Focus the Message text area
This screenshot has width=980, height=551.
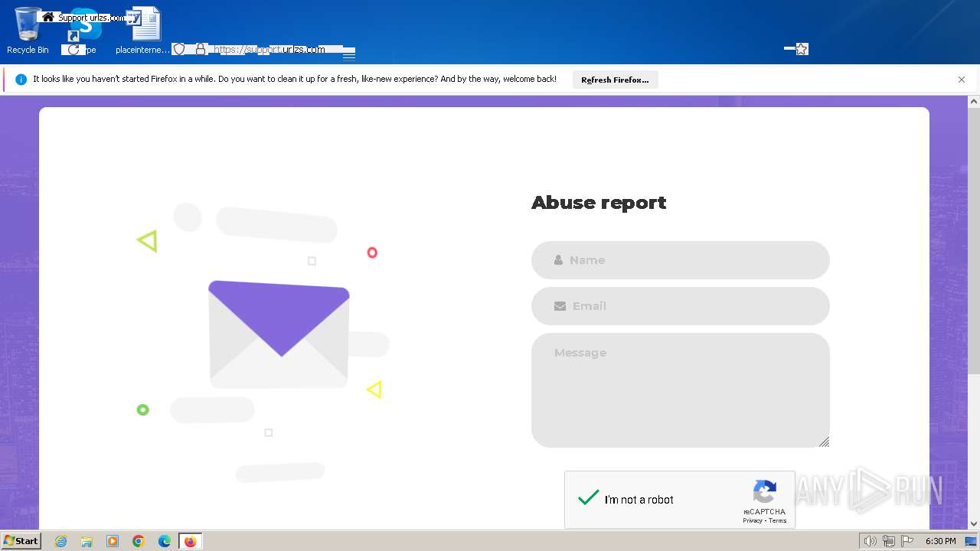pos(680,390)
